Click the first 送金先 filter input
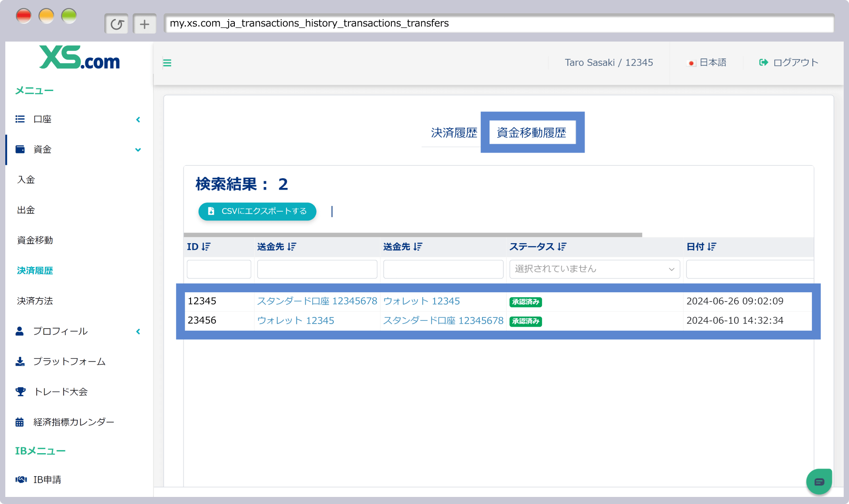This screenshot has height=504, width=849. 317,269
